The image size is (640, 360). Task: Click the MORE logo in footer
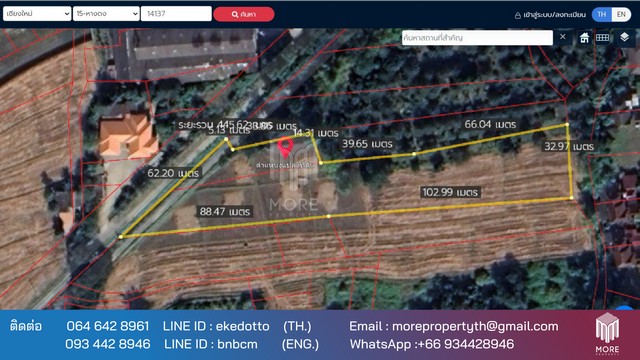click(x=607, y=333)
